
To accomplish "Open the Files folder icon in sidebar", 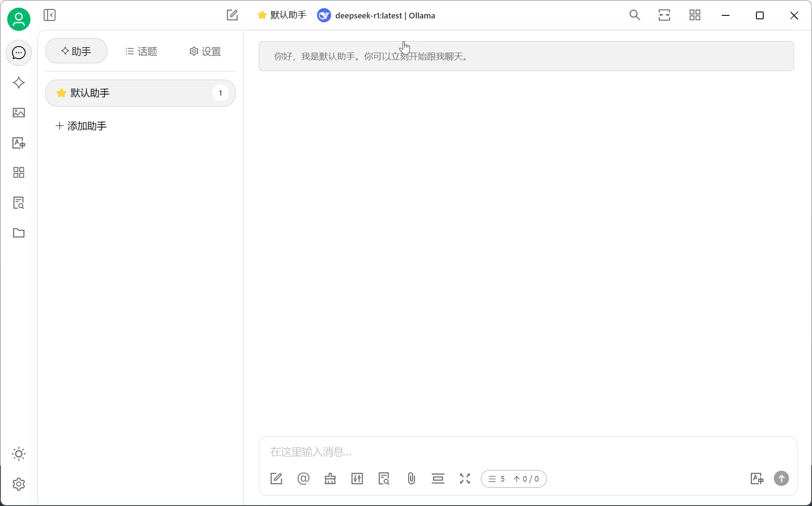I will tap(19, 233).
